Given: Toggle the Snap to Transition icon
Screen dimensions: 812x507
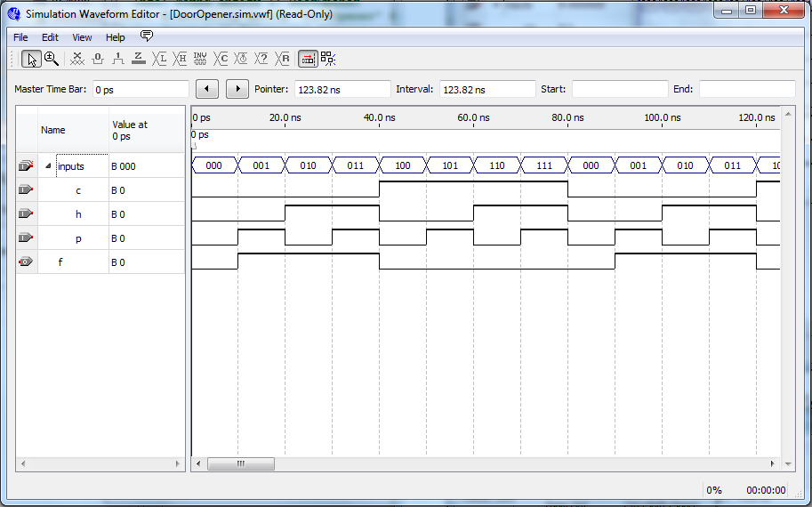Looking at the screenshot, I should pyautogui.click(x=308, y=59).
